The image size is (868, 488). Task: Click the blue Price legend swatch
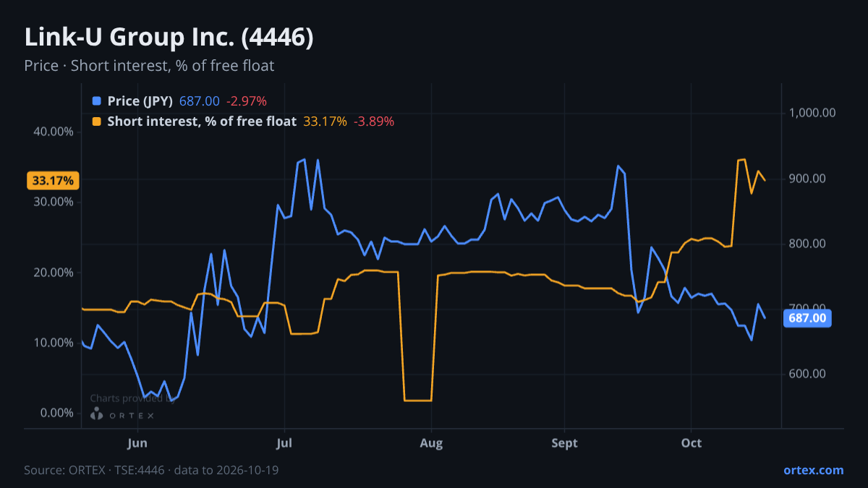pos(97,101)
